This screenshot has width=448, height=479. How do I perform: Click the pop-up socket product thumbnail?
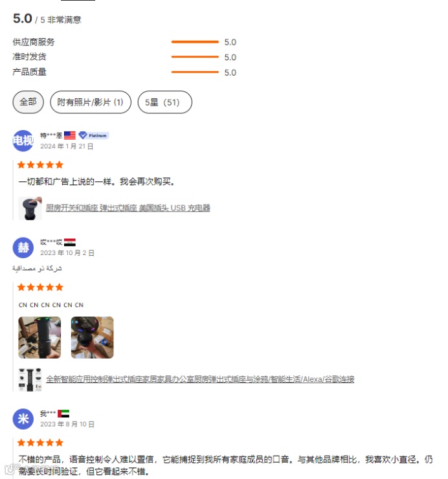30,208
